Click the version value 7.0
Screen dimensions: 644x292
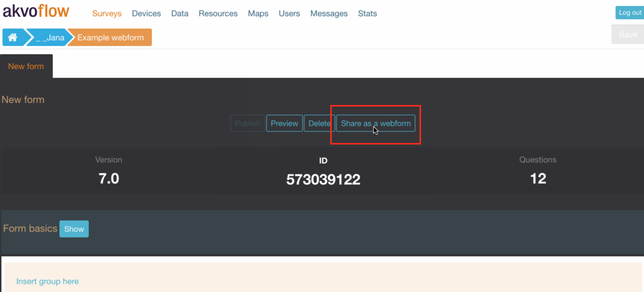click(x=109, y=178)
